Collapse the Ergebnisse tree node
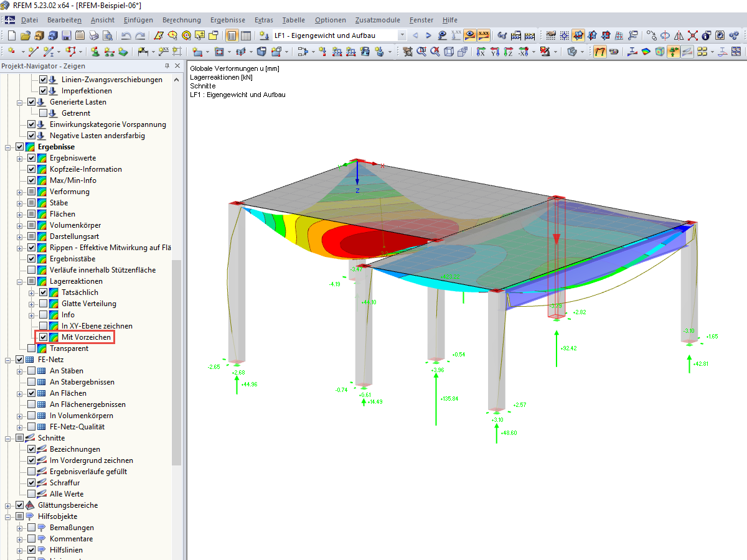 9,147
